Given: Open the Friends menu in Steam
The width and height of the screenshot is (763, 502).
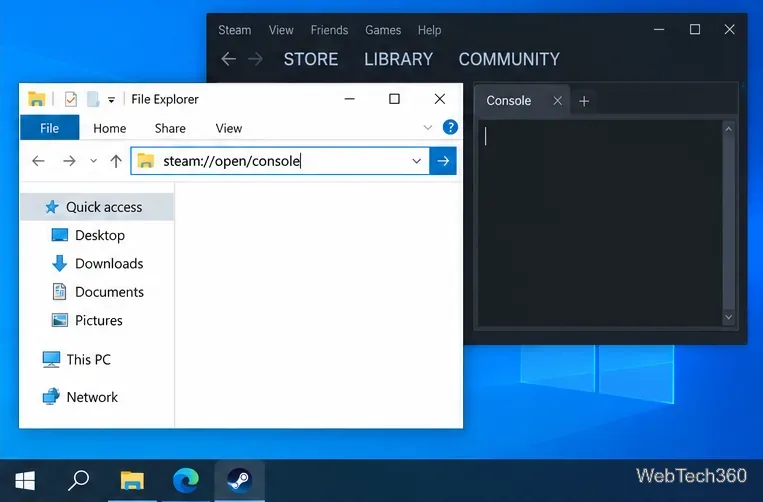Looking at the screenshot, I should [x=329, y=30].
